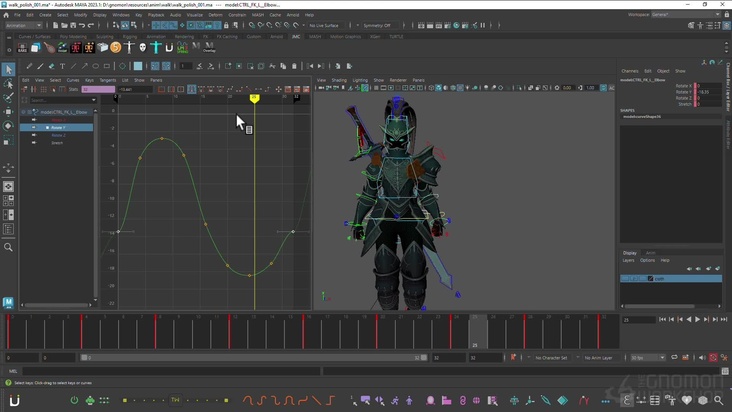Viewport: 732px width, 412px height.
Task: Switch to the Rigging shelf tab
Action: click(x=130, y=36)
